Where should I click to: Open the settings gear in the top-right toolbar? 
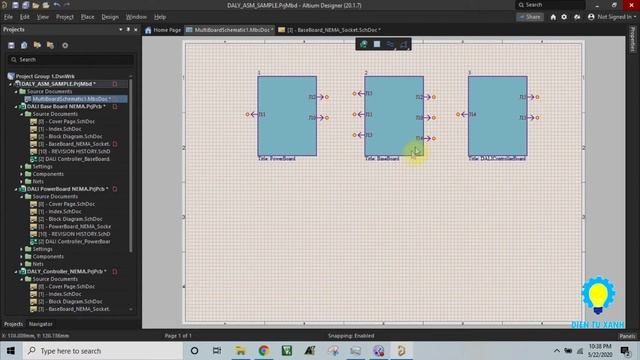(564, 17)
